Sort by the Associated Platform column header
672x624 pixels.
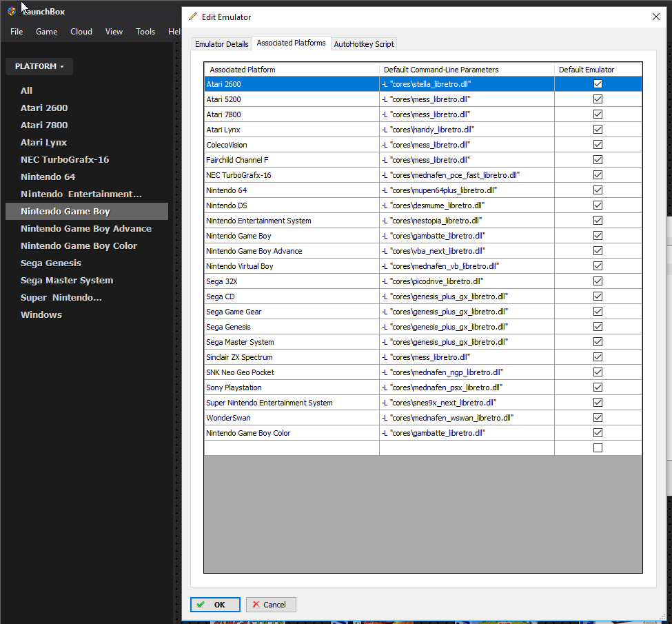[292, 70]
